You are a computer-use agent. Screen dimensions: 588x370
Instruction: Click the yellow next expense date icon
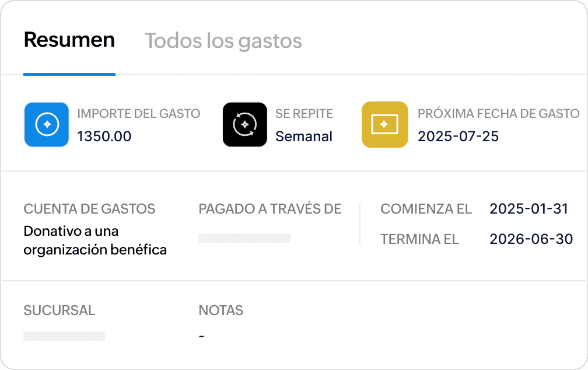coord(385,124)
